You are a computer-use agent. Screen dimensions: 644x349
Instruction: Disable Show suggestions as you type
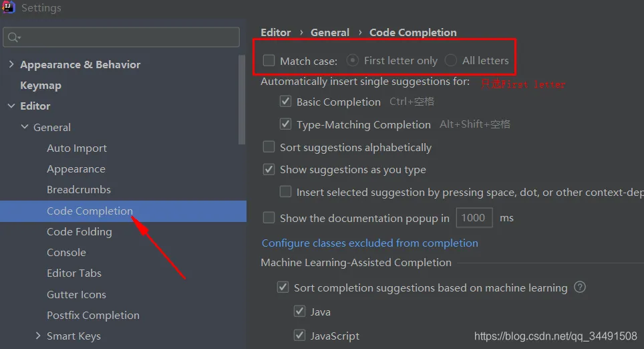pos(269,169)
